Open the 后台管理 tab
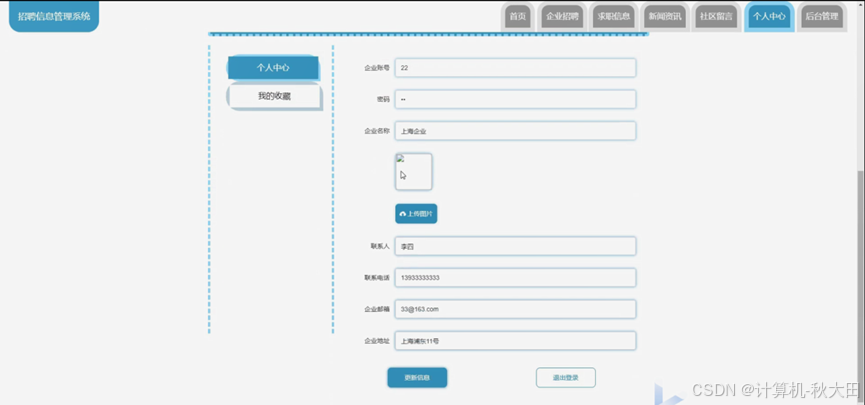 [x=821, y=16]
